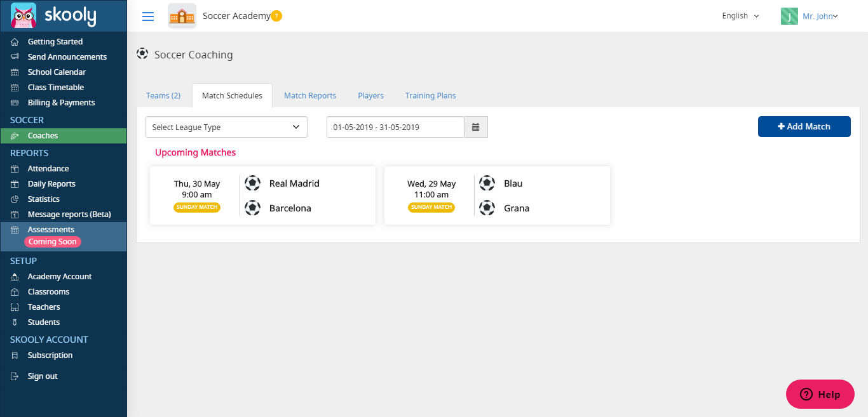The width and height of the screenshot is (868, 417).
Task: Click the Sign out link
Action: [43, 376]
